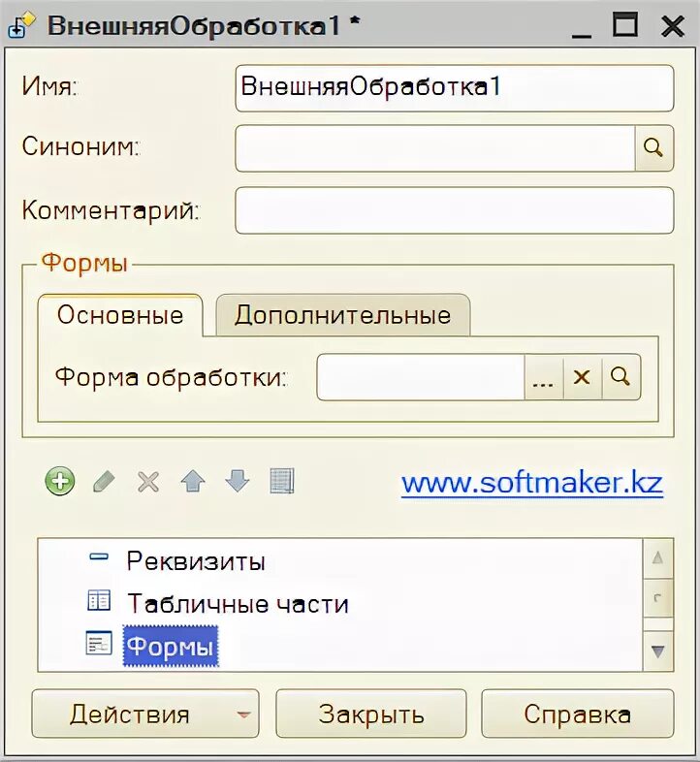Open the Действия dropdown button
The image size is (700, 762).
coord(145,714)
